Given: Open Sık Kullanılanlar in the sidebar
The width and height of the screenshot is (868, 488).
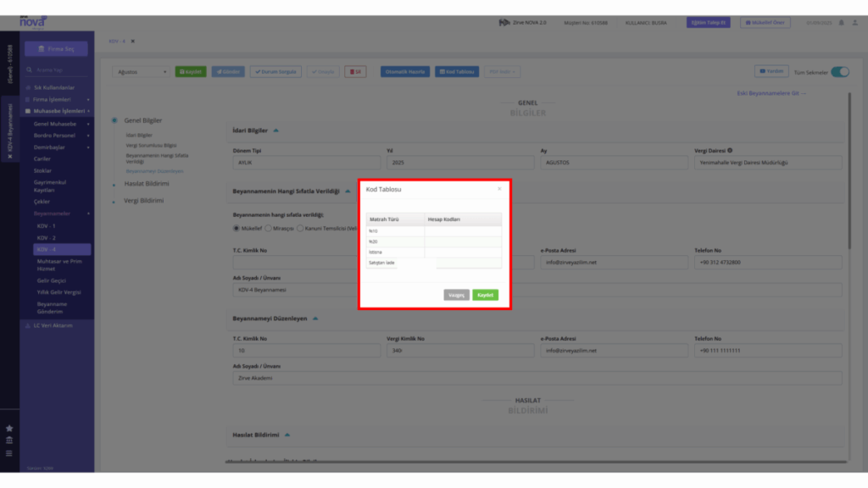Looking at the screenshot, I should (53, 87).
